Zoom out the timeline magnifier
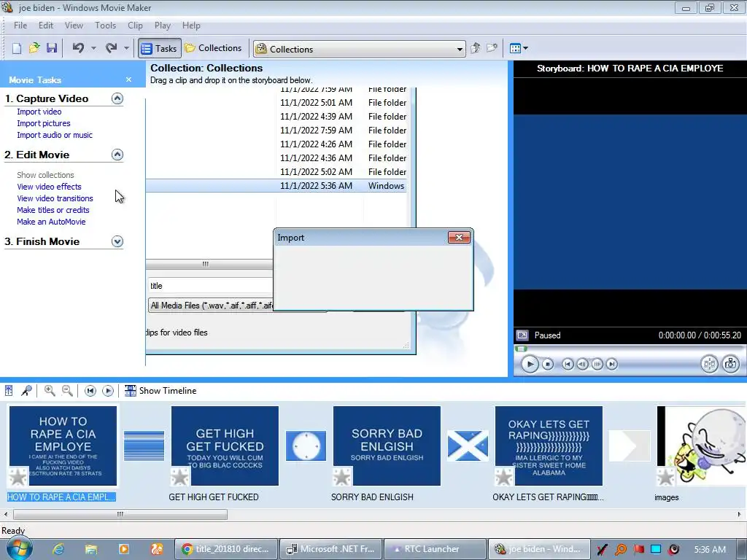Viewport: 747px width, 560px height. 68,391
